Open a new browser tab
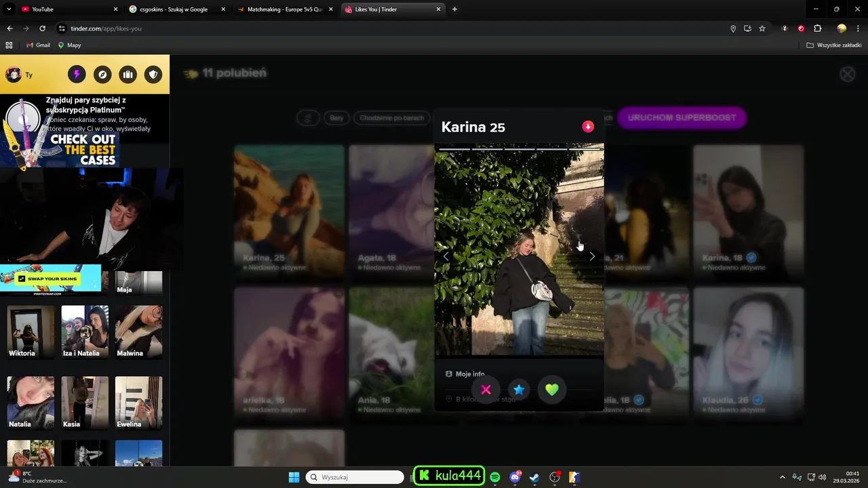 (x=454, y=9)
